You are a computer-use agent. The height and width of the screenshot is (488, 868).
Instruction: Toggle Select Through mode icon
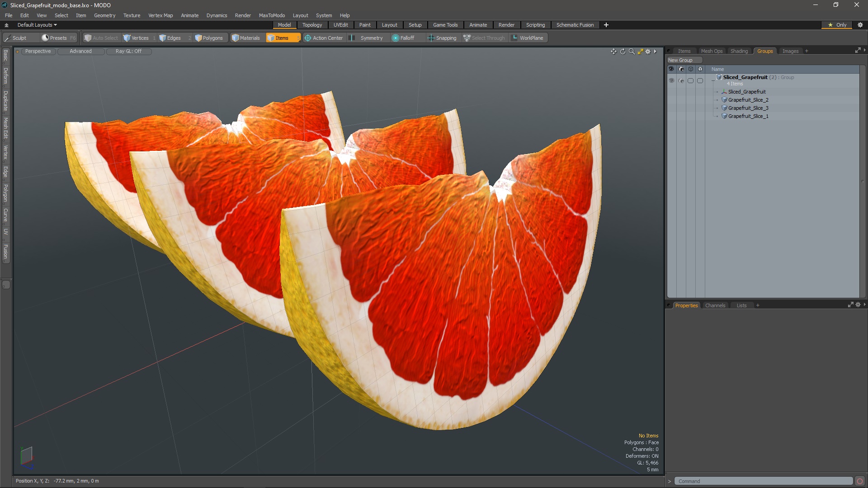(x=467, y=38)
